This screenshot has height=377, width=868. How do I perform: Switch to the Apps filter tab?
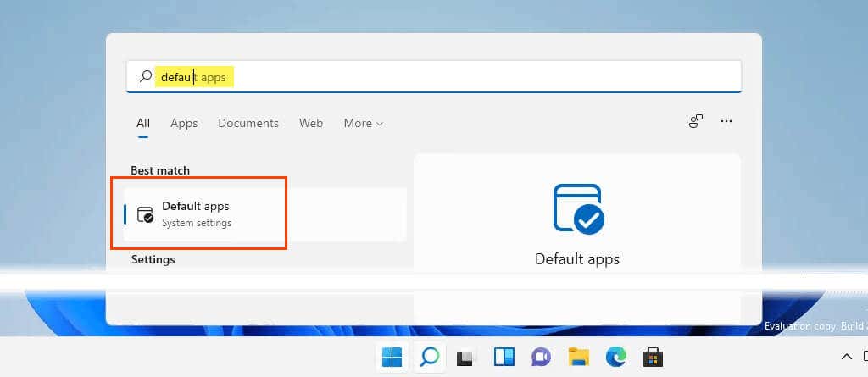coord(184,123)
